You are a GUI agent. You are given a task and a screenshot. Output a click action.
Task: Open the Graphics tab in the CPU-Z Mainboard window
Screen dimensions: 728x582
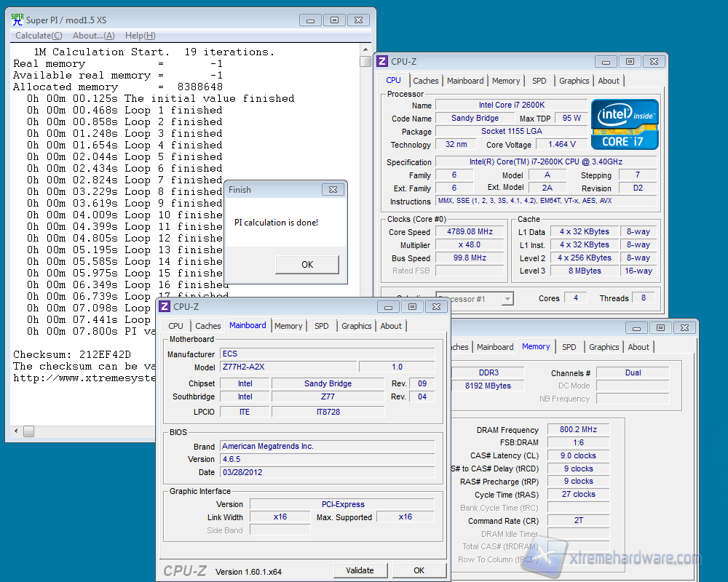pyautogui.click(x=356, y=326)
